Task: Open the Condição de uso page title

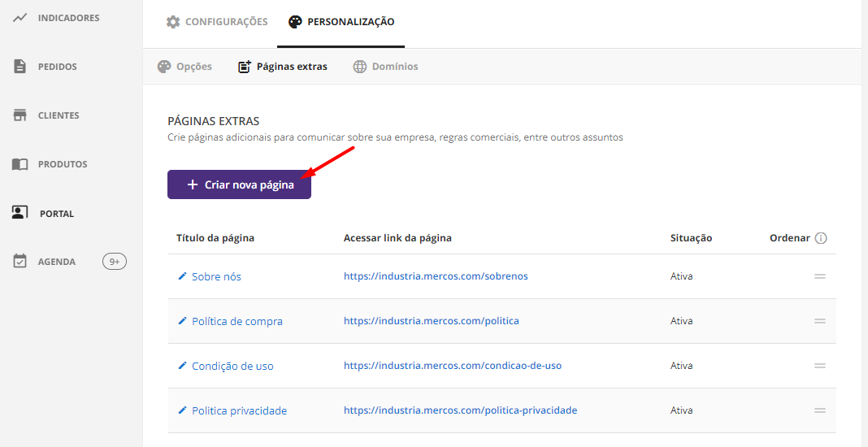Action: click(x=232, y=366)
